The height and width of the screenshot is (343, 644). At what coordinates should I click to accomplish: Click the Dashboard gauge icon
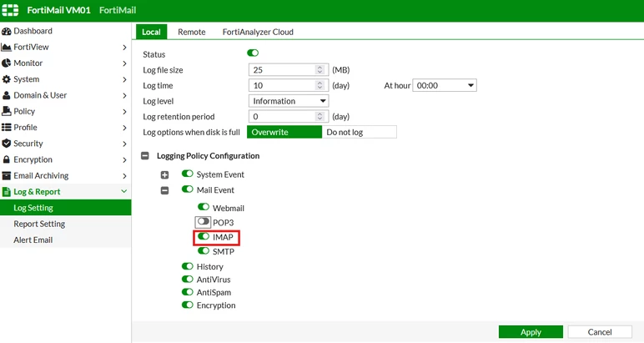6,31
